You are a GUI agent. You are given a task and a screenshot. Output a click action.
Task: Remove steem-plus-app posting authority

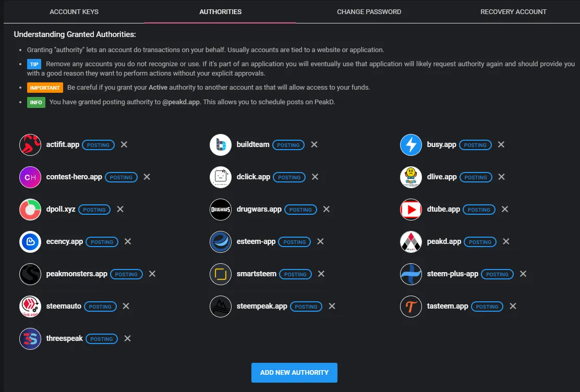point(523,274)
